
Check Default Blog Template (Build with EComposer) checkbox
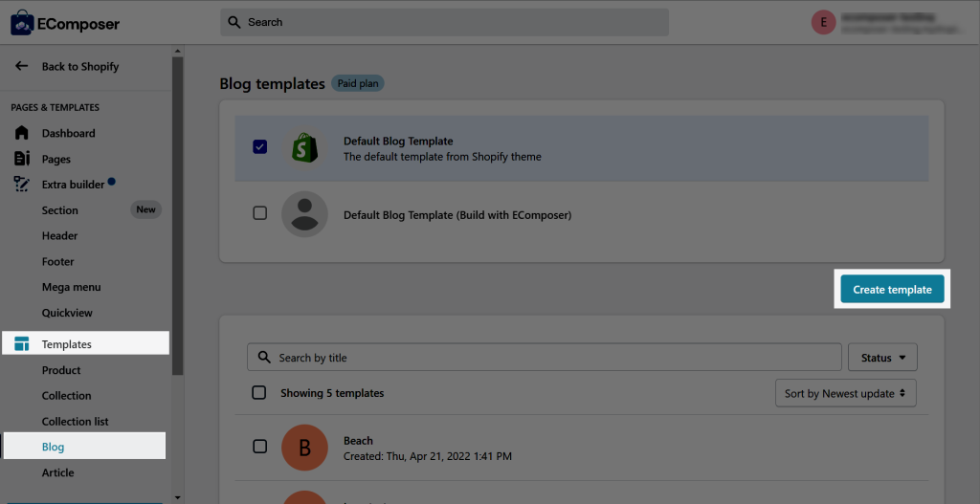point(260,213)
